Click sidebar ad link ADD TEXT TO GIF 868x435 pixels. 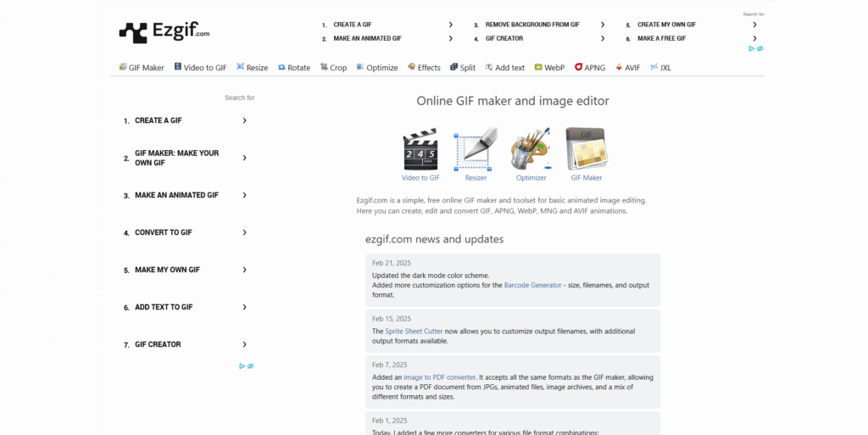(x=164, y=307)
